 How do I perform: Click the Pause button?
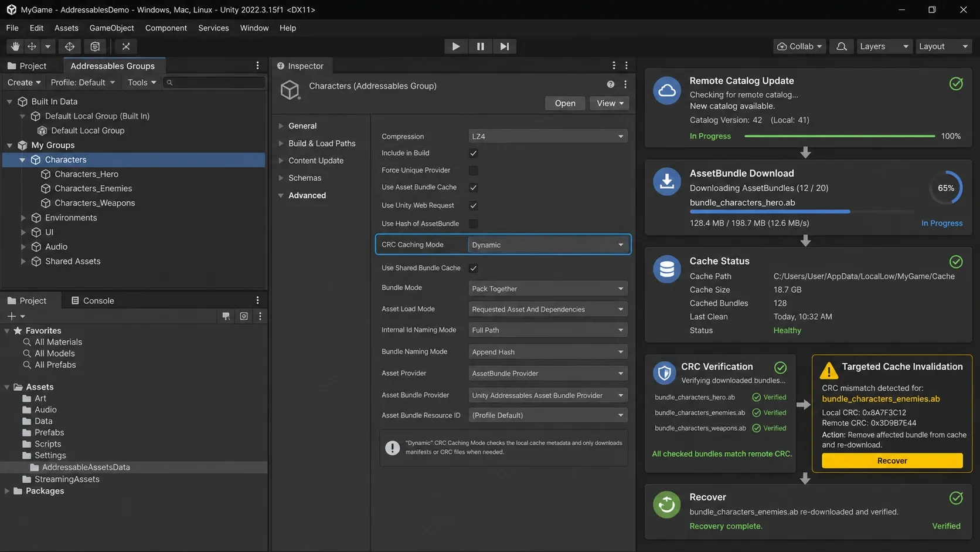pyautogui.click(x=480, y=46)
